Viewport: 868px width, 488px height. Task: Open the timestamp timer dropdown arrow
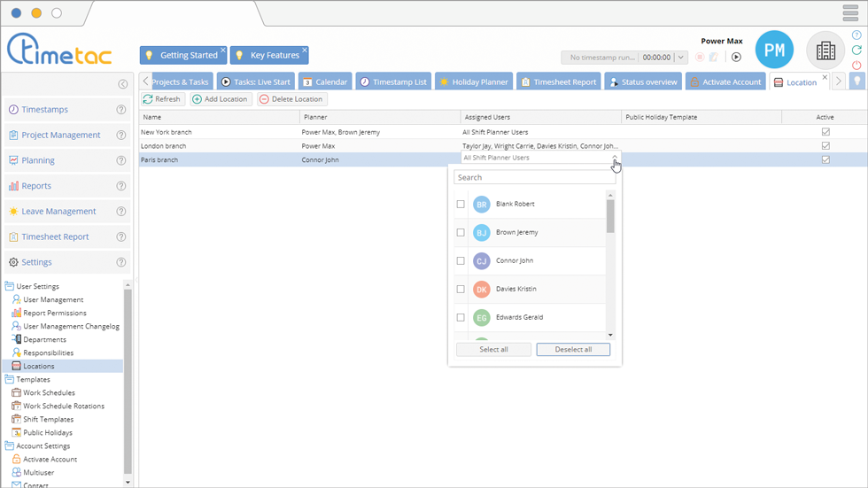[681, 57]
